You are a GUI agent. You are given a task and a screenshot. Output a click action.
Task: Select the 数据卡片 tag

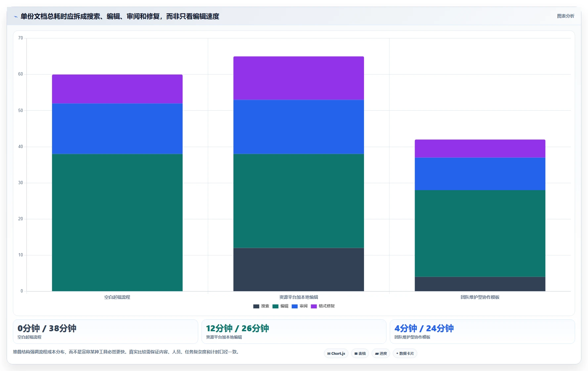click(x=405, y=353)
